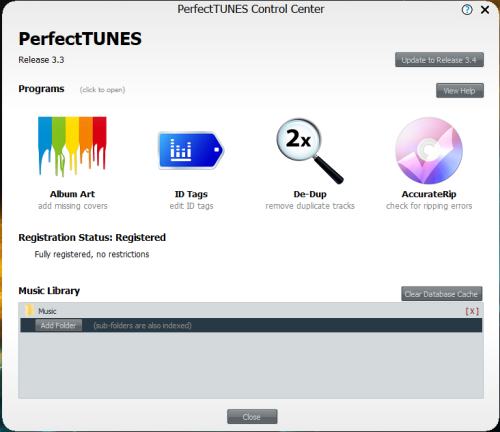Click 'Fully registered, no restrictions' text

coord(92,254)
